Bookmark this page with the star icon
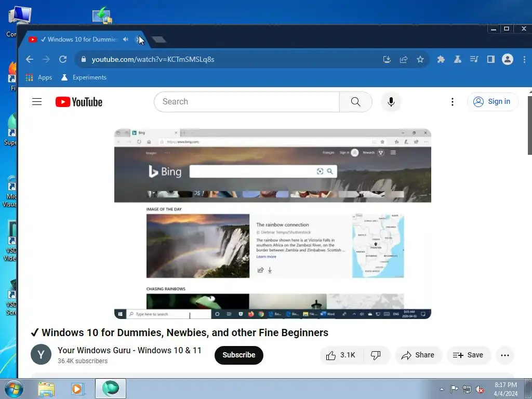The image size is (532, 399). coord(420,60)
